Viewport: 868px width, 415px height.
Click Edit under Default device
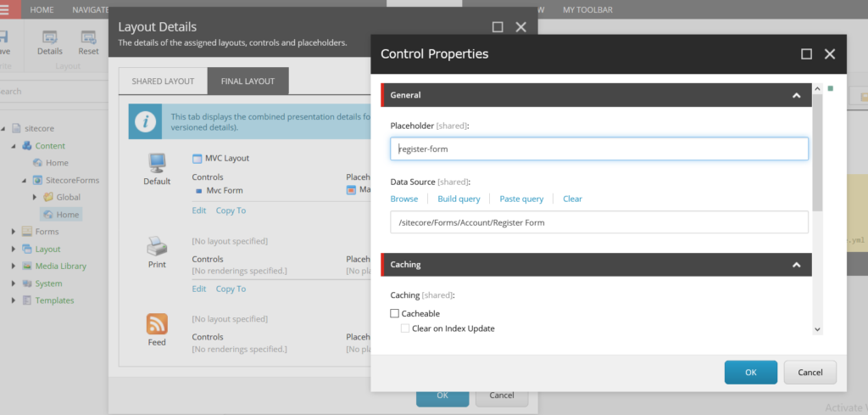pyautogui.click(x=198, y=210)
